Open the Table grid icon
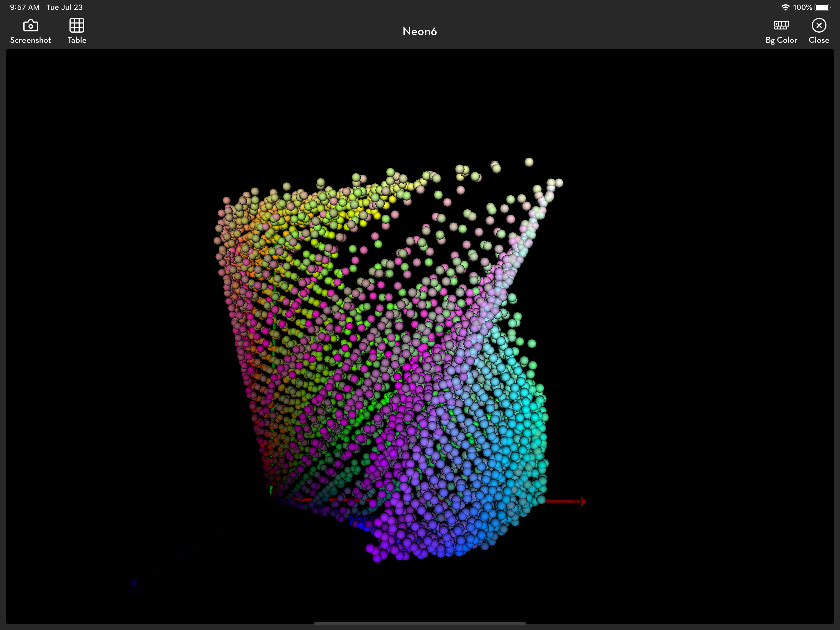840x630 pixels. pyautogui.click(x=77, y=26)
